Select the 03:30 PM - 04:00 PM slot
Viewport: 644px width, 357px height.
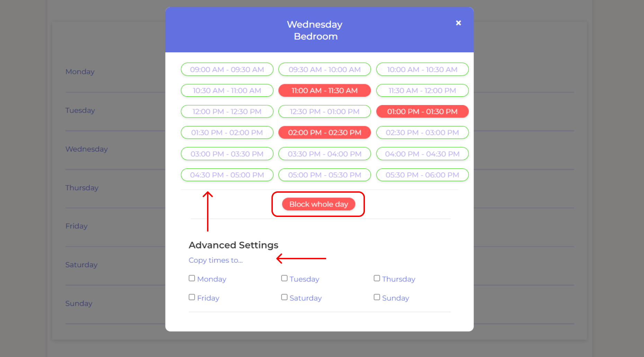coord(324,154)
